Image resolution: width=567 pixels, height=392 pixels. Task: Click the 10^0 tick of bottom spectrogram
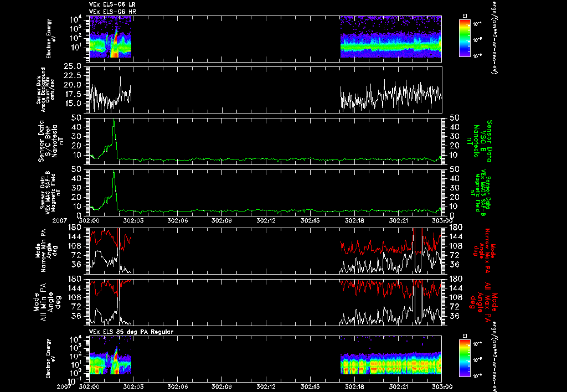75,373
